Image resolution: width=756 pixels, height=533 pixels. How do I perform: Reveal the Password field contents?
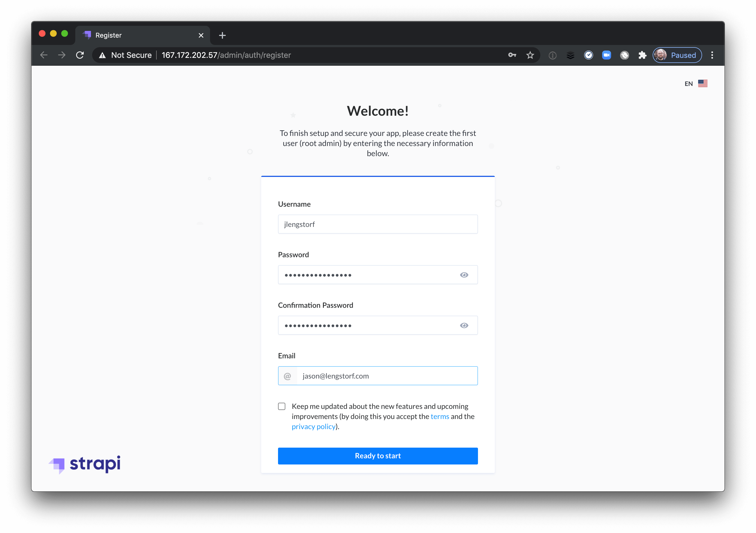(464, 275)
